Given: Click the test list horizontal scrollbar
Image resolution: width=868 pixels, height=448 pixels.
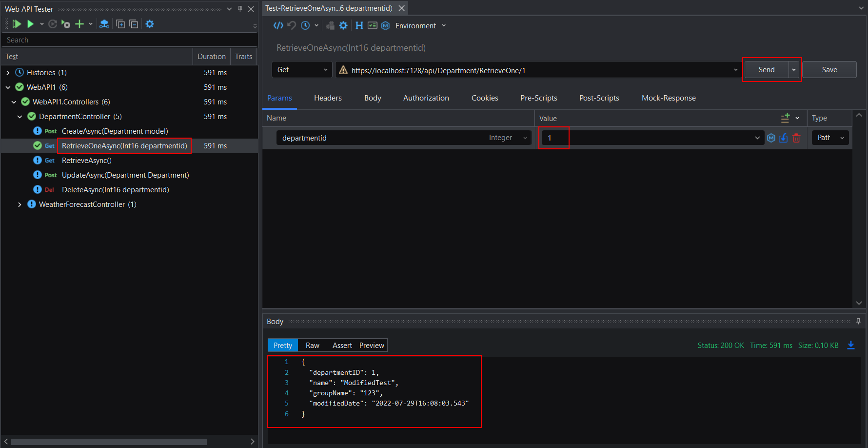Looking at the screenshot, I should pyautogui.click(x=109, y=442).
